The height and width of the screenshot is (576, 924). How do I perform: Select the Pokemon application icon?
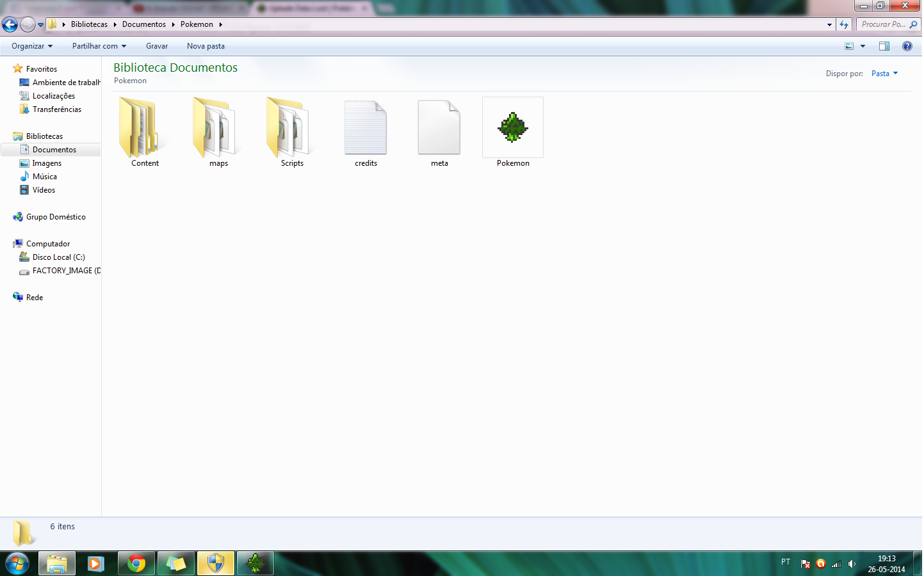tap(513, 127)
